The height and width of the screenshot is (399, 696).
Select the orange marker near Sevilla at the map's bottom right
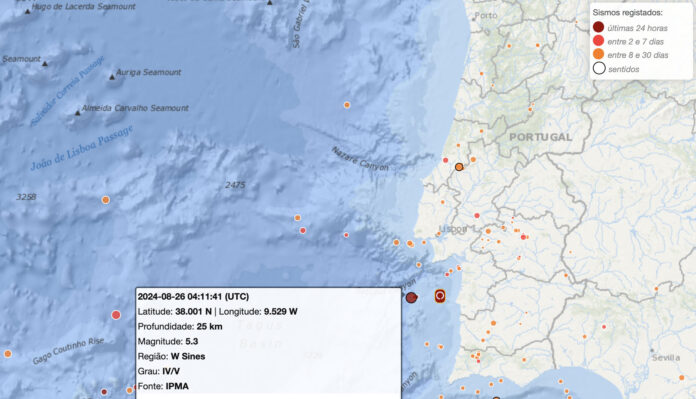(x=681, y=378)
